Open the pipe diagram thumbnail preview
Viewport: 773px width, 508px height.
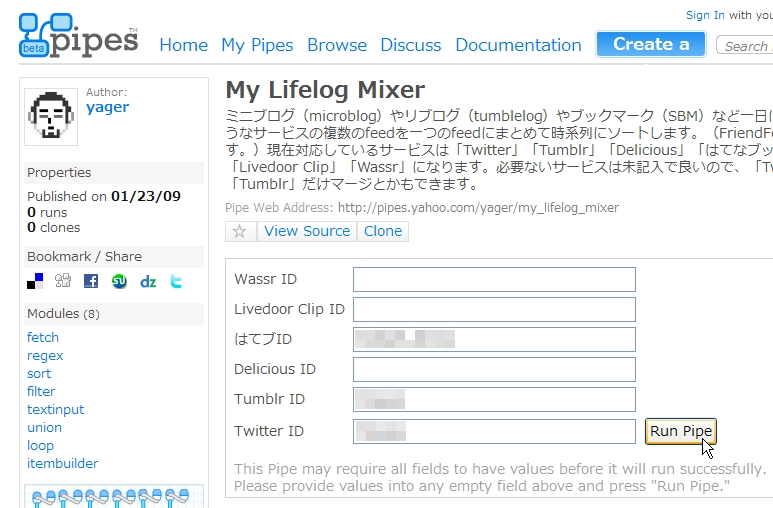[x=114, y=496]
